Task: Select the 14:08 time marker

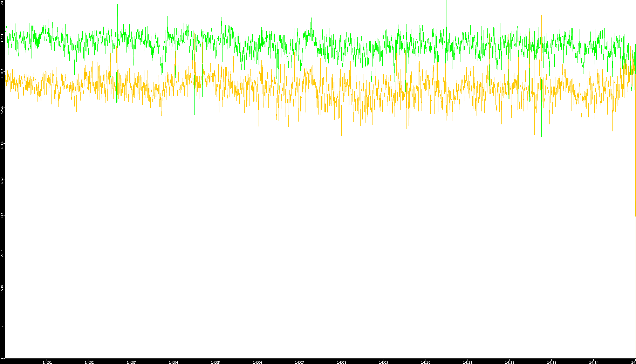Action: click(x=341, y=362)
